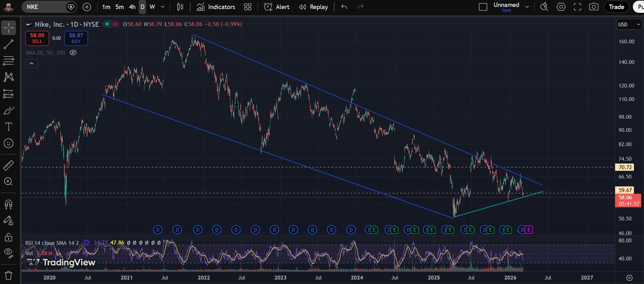Click the 59.67 price label
644x284 pixels.
click(x=626, y=190)
